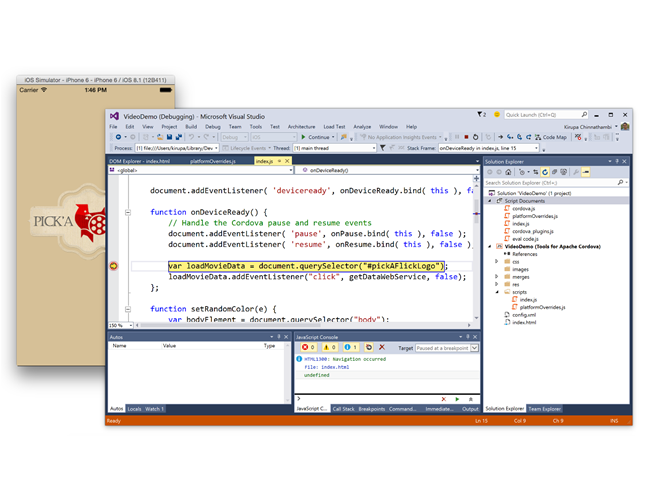The width and height of the screenshot is (646, 495).
Task: Toggle the messages filter in JavaScript Console
Action: (351, 347)
